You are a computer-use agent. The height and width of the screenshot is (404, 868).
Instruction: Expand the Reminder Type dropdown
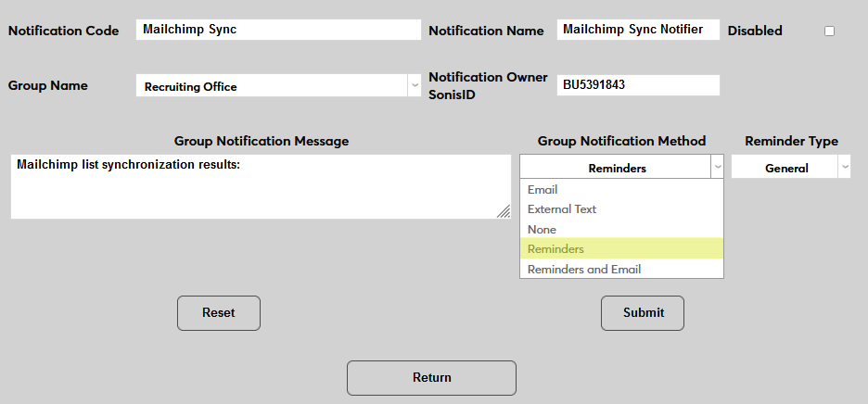[790, 167]
